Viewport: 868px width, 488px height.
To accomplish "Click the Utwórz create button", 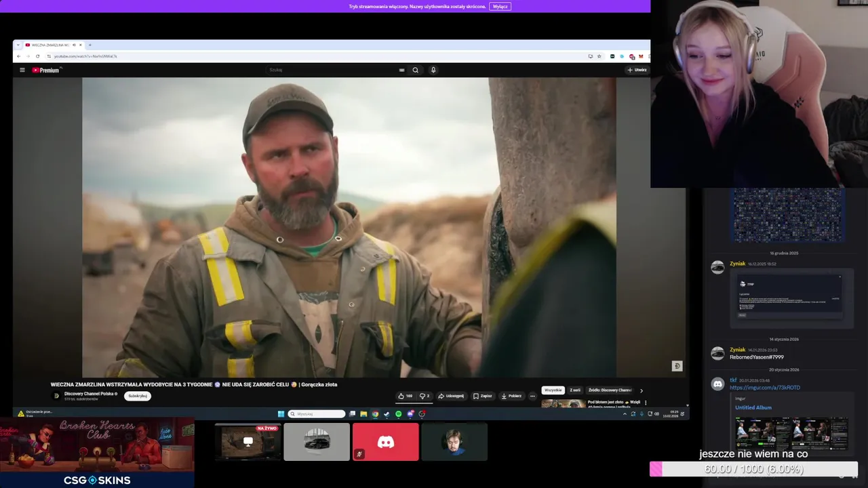I will point(637,70).
